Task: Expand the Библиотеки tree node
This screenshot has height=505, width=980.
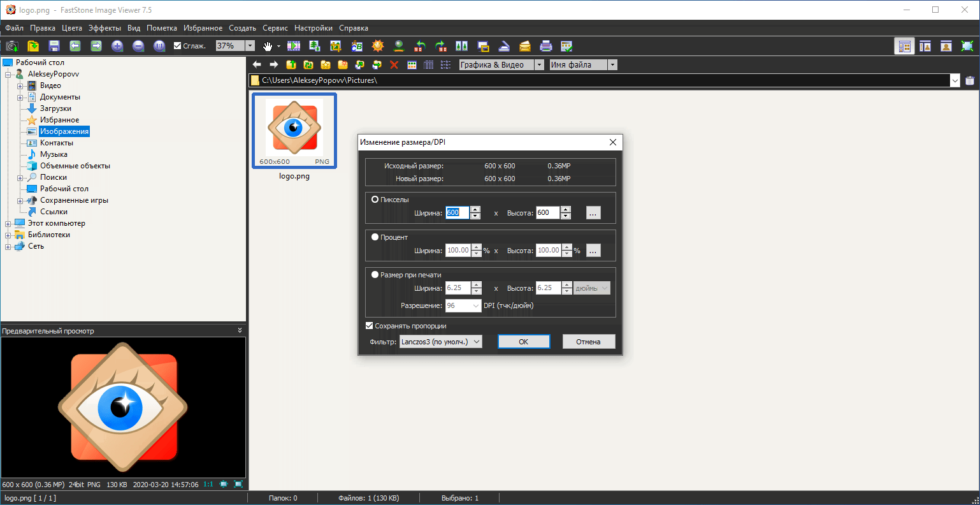Action: point(8,235)
